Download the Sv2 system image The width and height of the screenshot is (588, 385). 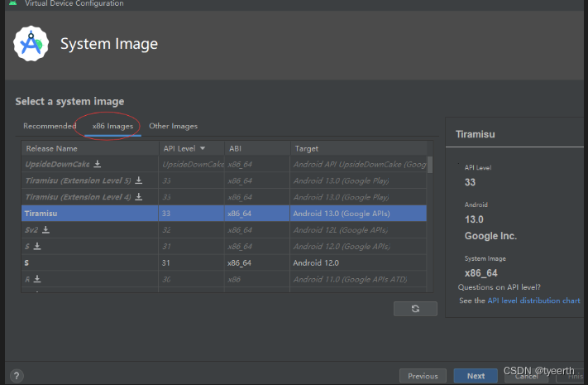pyautogui.click(x=45, y=229)
